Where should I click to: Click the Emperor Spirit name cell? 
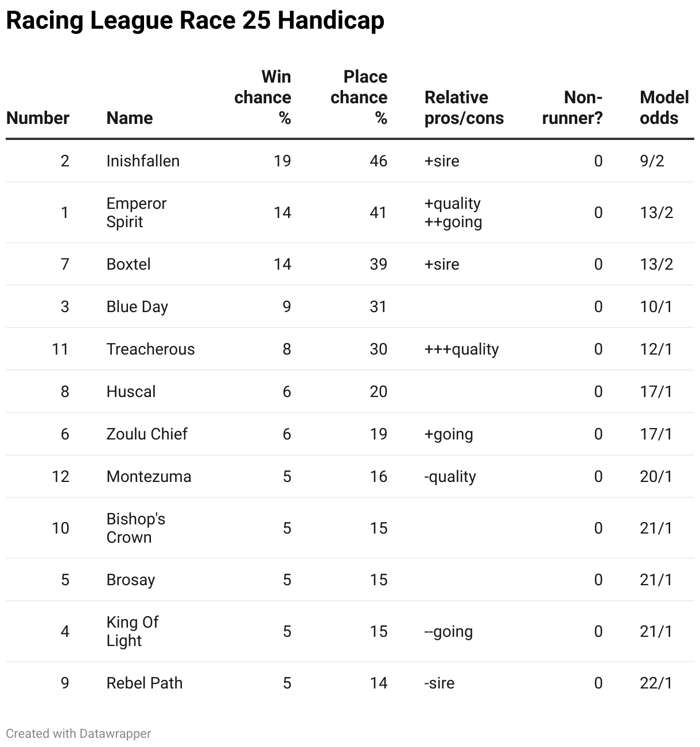click(x=137, y=212)
